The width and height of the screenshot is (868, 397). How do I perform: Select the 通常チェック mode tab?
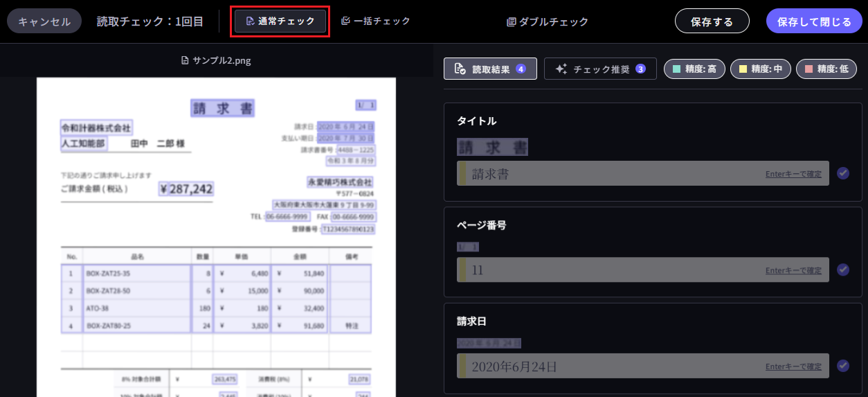(x=280, y=21)
